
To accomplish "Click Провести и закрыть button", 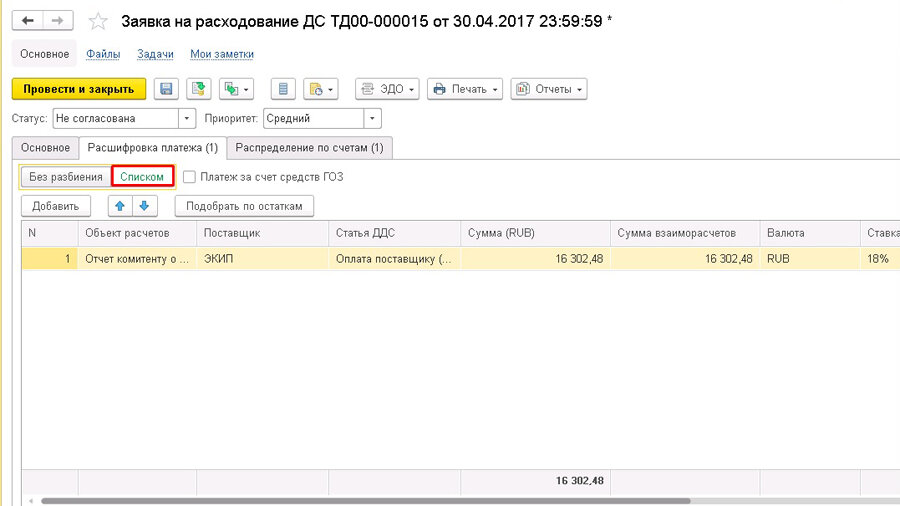I will coord(79,89).
